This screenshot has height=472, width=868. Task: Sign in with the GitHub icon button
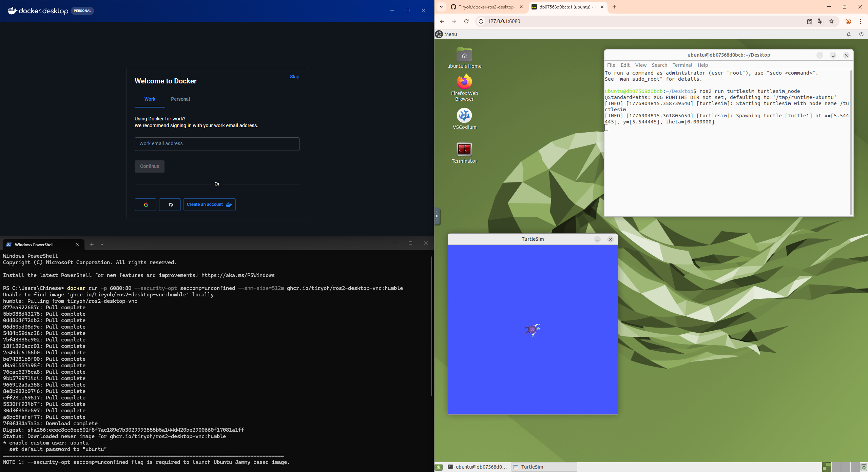[x=170, y=204]
